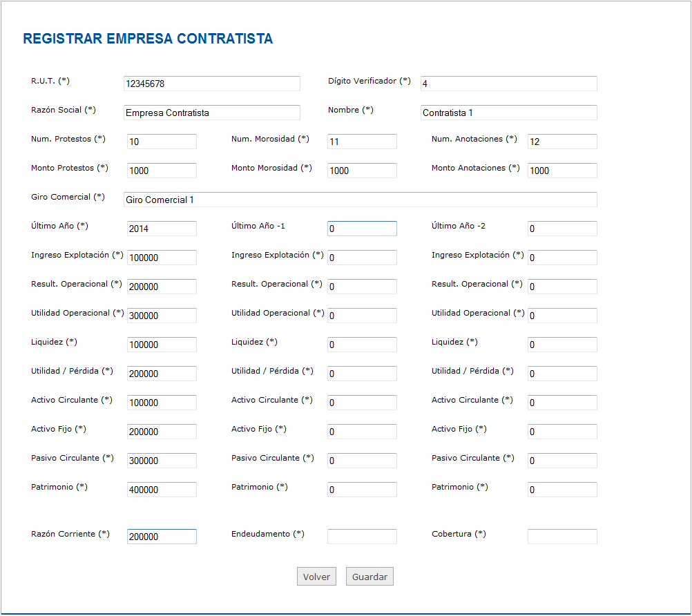Viewport: 692px width, 616px height.
Task: Select the Dígito Verificador field
Action: pos(509,84)
